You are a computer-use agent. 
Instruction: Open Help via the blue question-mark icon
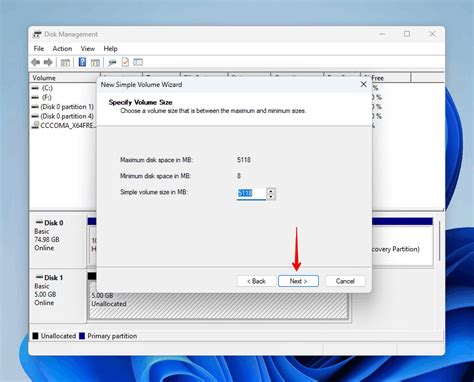click(x=82, y=62)
